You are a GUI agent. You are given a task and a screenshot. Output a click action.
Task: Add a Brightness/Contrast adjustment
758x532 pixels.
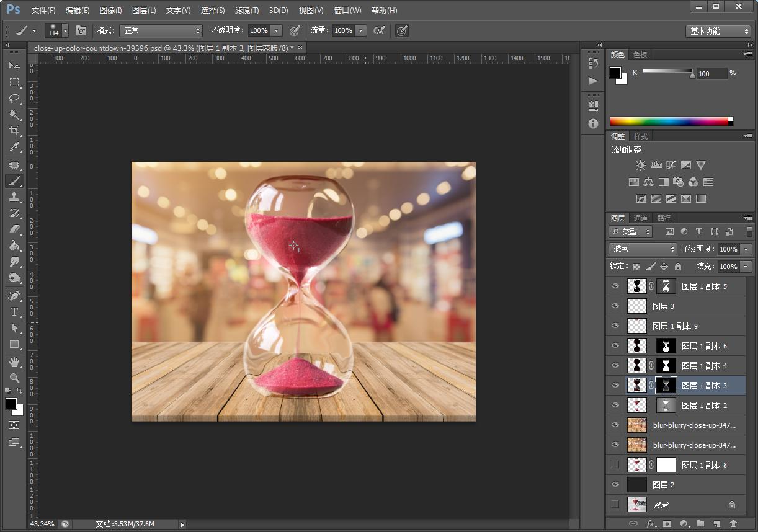pyautogui.click(x=641, y=166)
